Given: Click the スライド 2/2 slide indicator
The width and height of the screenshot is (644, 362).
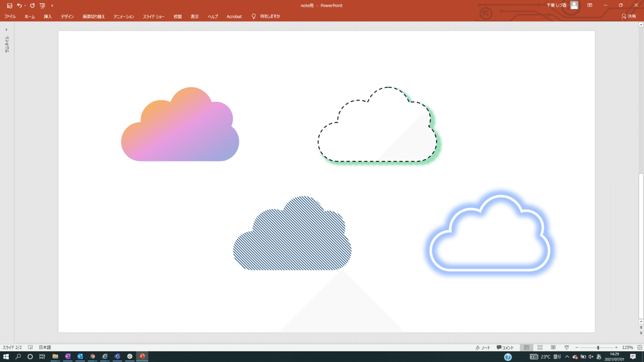Looking at the screenshot, I should [12, 348].
